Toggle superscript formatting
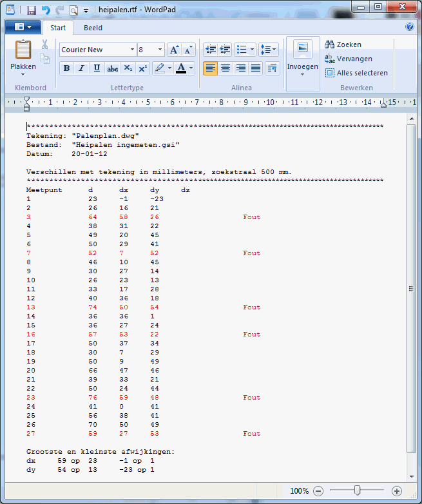 coord(142,68)
